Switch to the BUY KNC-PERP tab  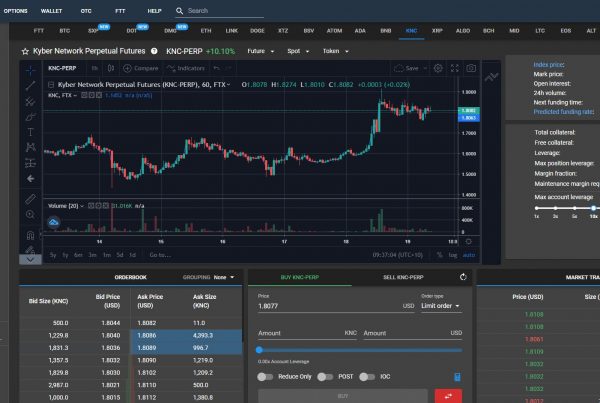[x=300, y=277]
